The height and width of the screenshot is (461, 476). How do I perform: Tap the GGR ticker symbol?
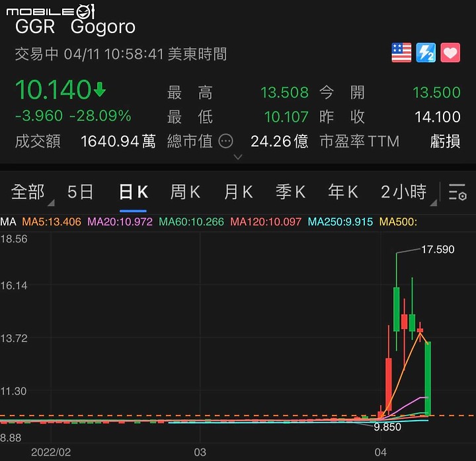(x=35, y=26)
